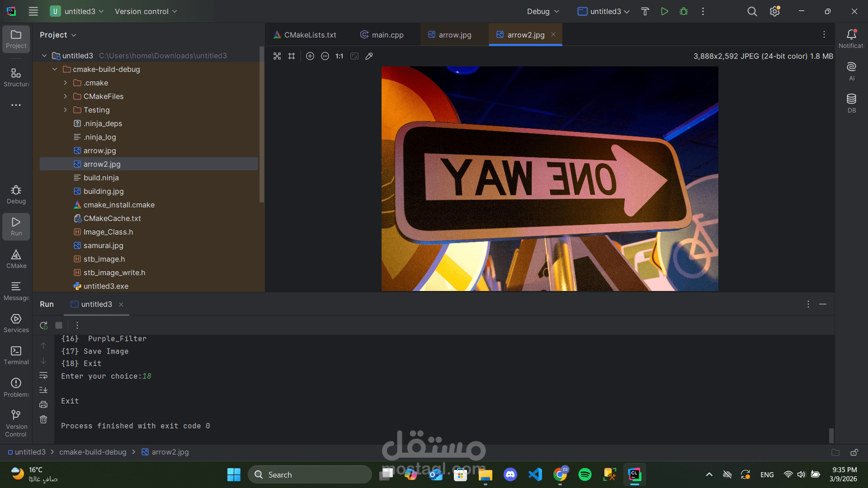868x488 pixels.
Task: Click the zoom out icon in image toolbar
Action: (x=325, y=56)
